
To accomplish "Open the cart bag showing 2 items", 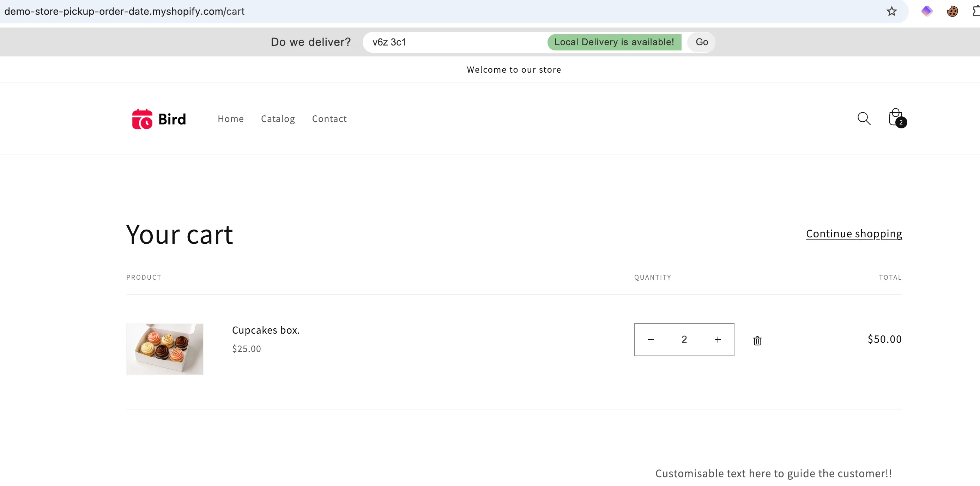I will click(896, 117).
